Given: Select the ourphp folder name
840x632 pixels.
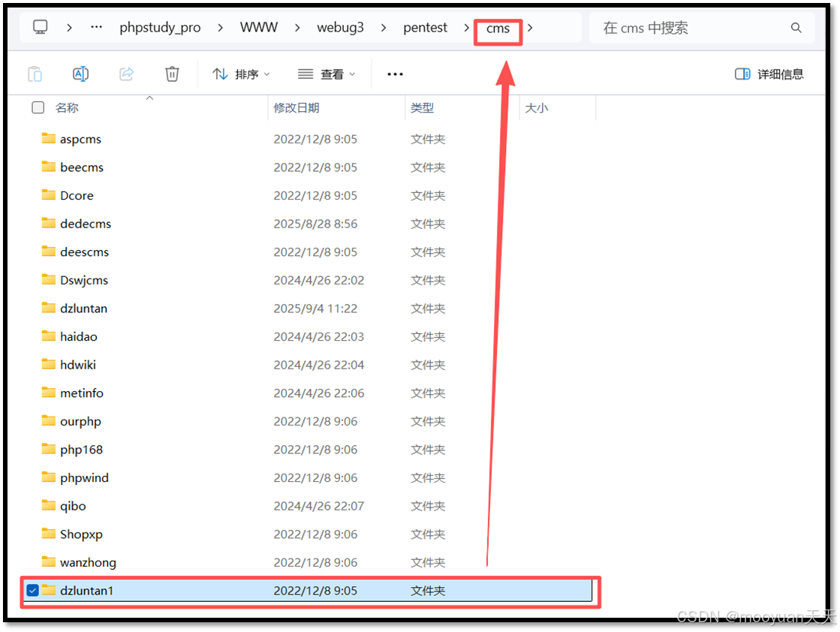Looking at the screenshot, I should pos(80,422).
